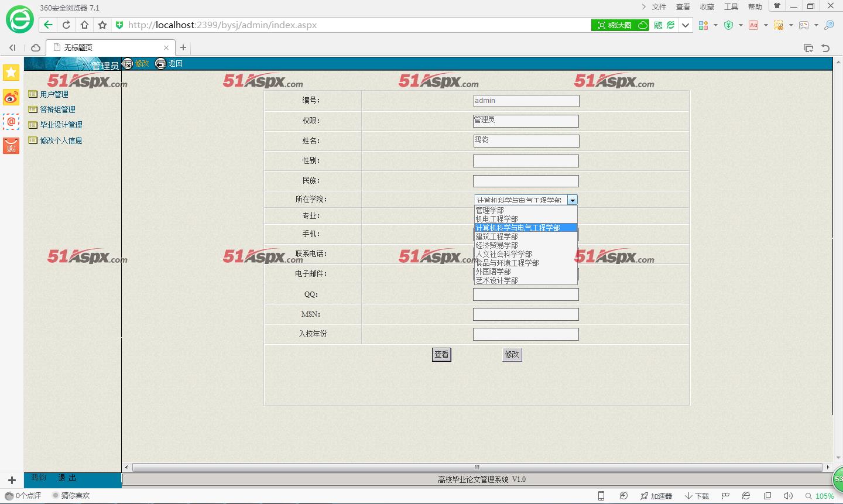
Task: Click the skin shirt icon in title bar
Action: (777, 6)
